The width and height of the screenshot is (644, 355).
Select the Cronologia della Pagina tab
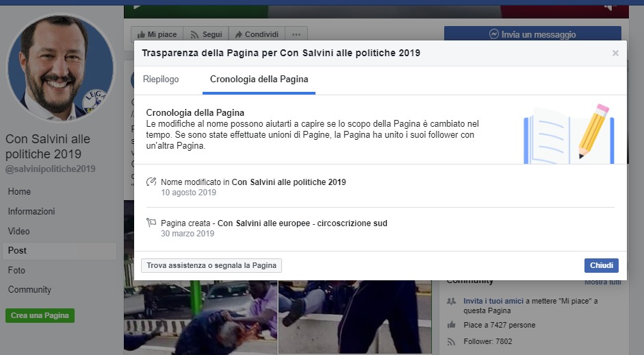click(259, 79)
